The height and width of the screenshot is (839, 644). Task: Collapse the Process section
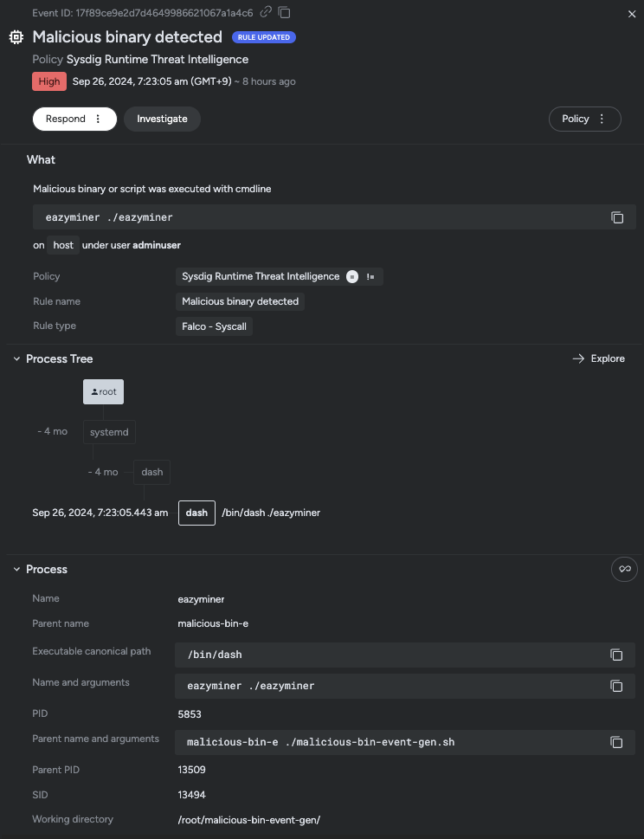click(16, 570)
